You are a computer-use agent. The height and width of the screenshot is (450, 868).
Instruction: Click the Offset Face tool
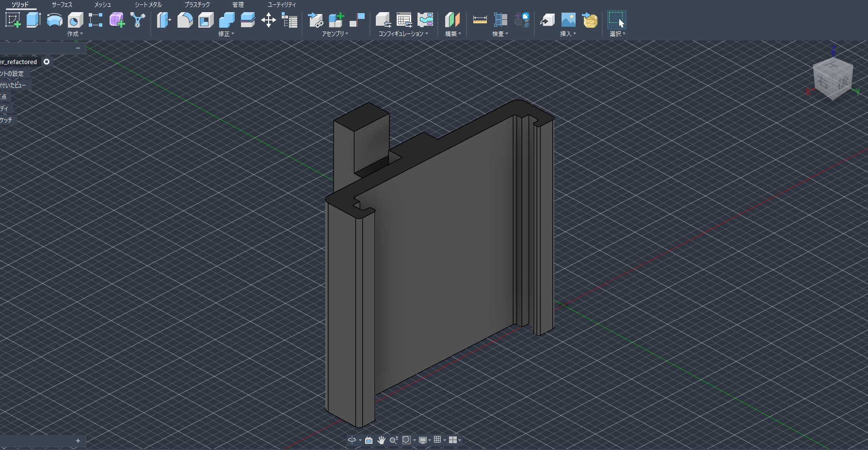(247, 20)
